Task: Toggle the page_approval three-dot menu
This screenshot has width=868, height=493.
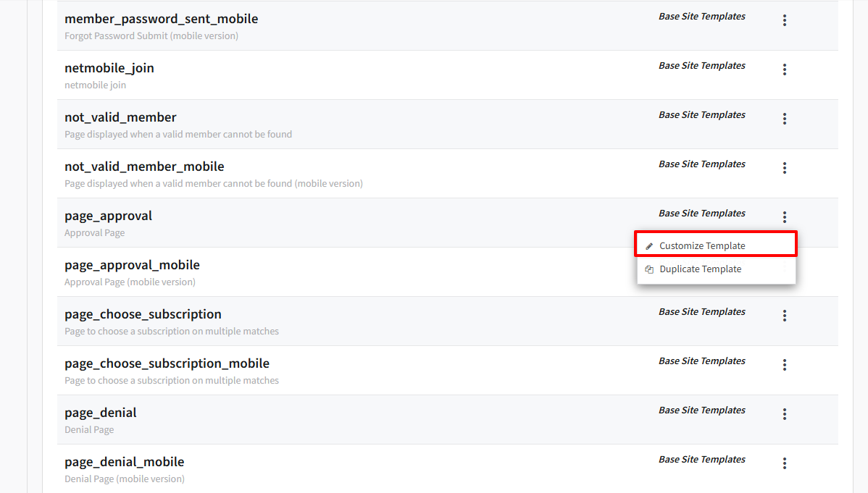Action: [784, 217]
